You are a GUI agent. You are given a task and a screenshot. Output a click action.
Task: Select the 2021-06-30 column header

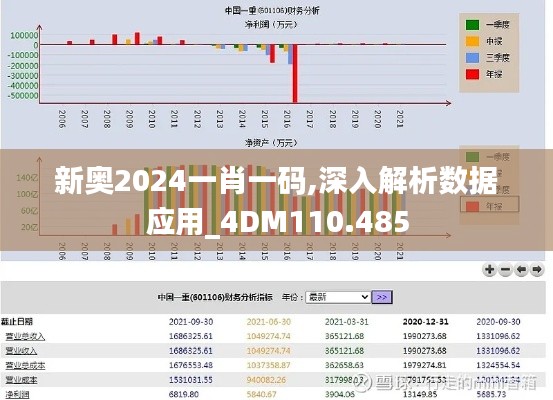coord(269,322)
